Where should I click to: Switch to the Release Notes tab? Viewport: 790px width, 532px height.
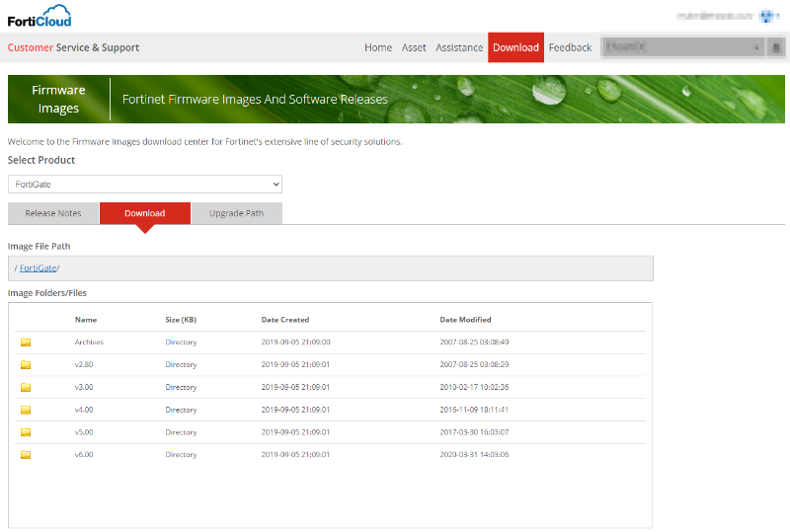(53, 213)
